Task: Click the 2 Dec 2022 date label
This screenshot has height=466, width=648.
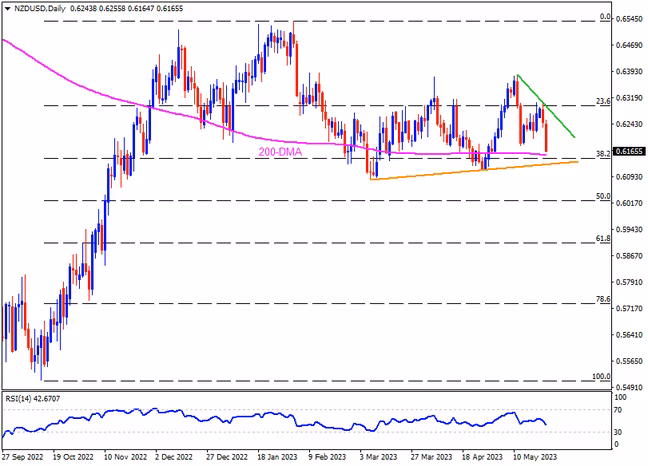Action: 174,457
